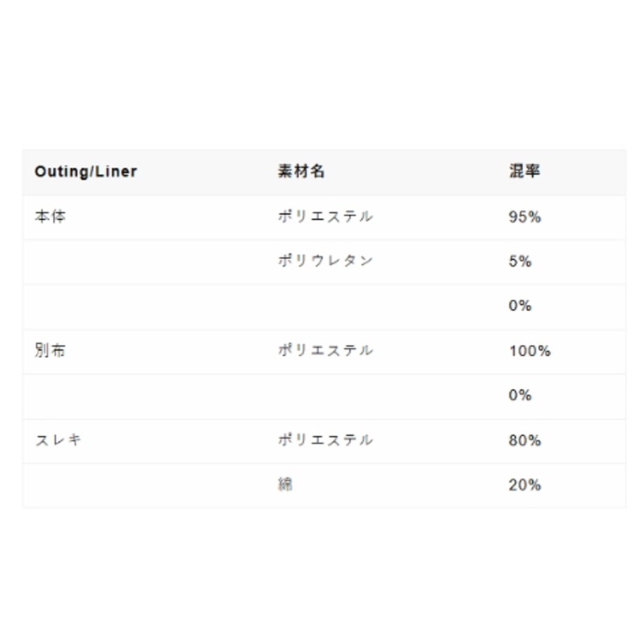Click the 素材名 column header

point(301,171)
